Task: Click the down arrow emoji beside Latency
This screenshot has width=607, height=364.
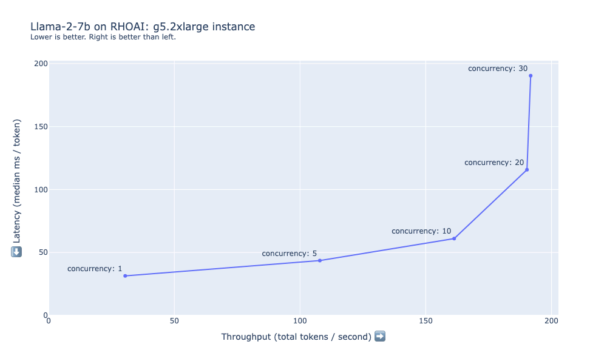Action: (16, 252)
